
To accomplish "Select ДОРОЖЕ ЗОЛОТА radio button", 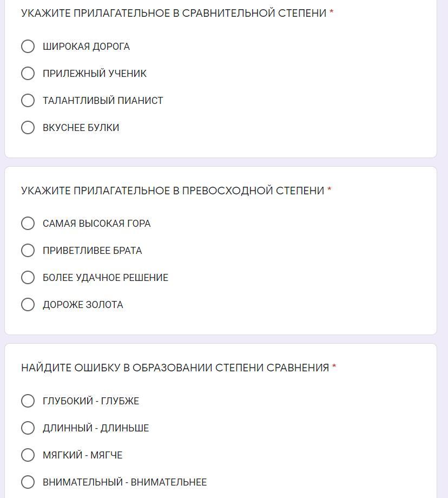I will pos(28,305).
